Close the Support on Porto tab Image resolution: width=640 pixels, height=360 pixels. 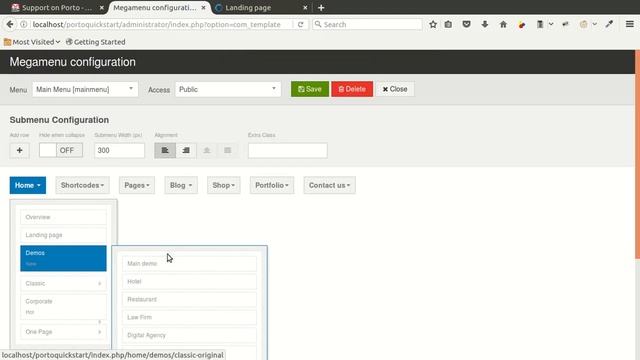102,8
